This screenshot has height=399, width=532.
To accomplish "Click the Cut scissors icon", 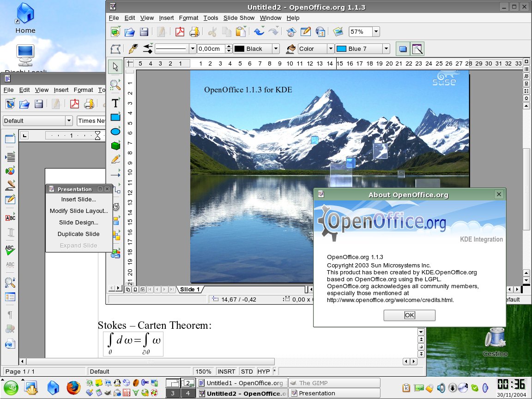I will pyautogui.click(x=212, y=32).
